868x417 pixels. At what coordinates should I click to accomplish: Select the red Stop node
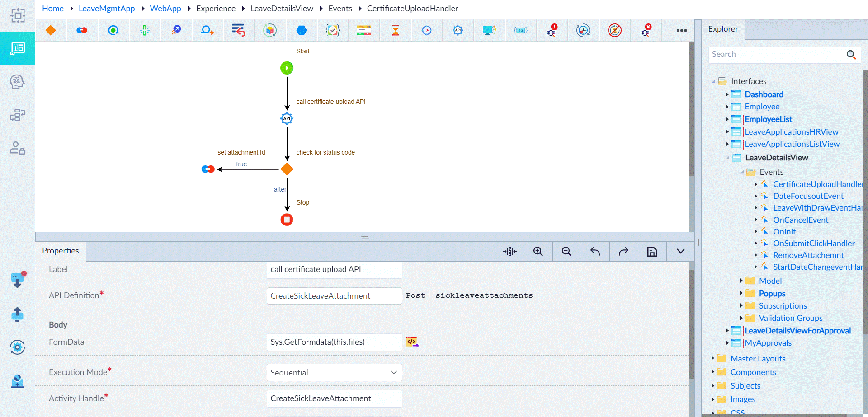(x=287, y=220)
